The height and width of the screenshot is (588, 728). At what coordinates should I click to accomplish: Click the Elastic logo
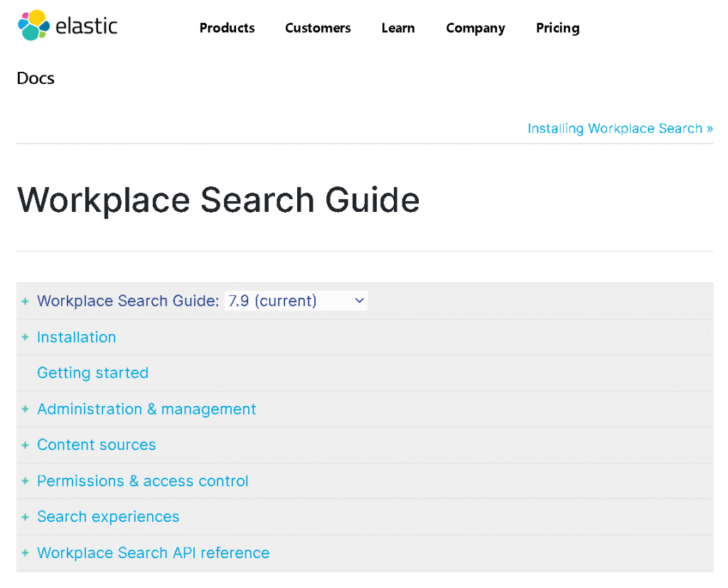68,26
